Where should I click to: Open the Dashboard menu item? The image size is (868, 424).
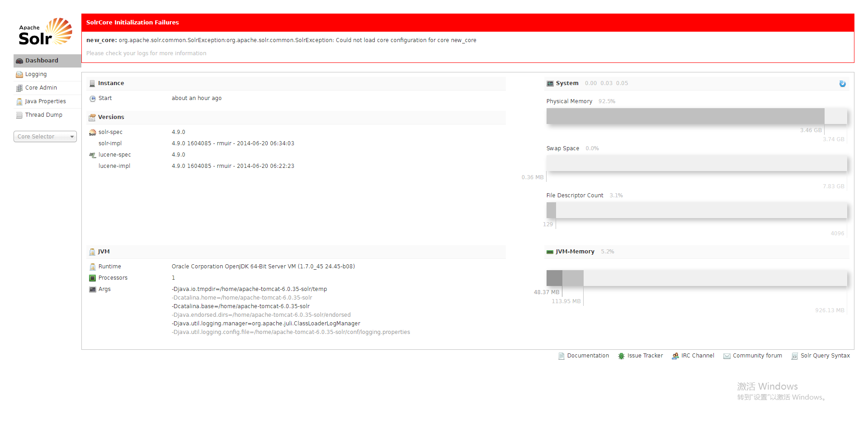tap(47, 61)
